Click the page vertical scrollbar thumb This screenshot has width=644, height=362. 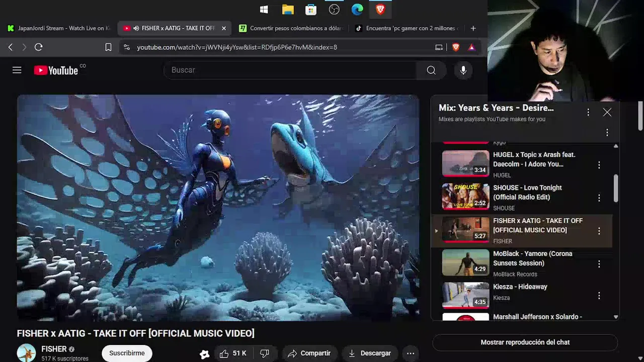[640, 115]
